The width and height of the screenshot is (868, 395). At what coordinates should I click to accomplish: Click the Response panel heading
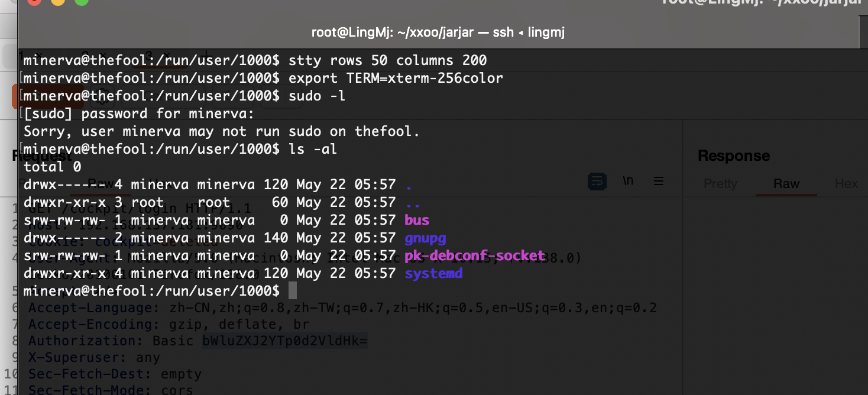point(734,156)
